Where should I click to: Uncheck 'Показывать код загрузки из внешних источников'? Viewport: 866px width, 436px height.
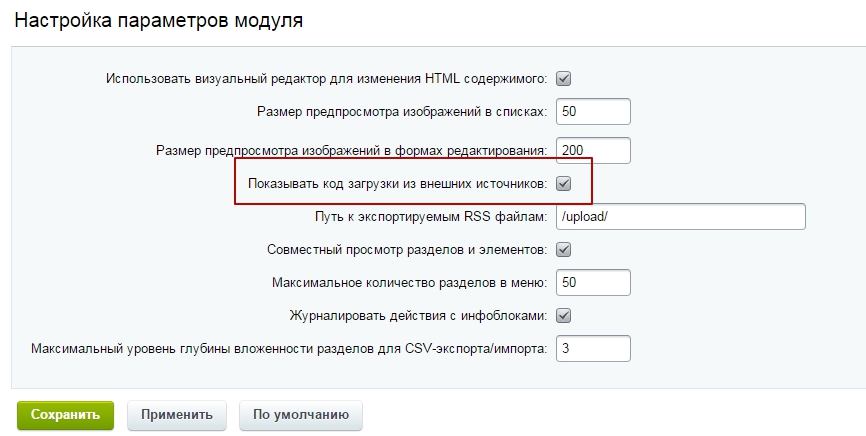(563, 183)
